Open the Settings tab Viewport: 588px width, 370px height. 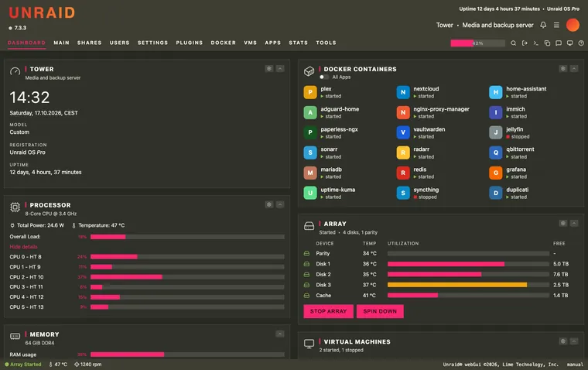(x=152, y=43)
